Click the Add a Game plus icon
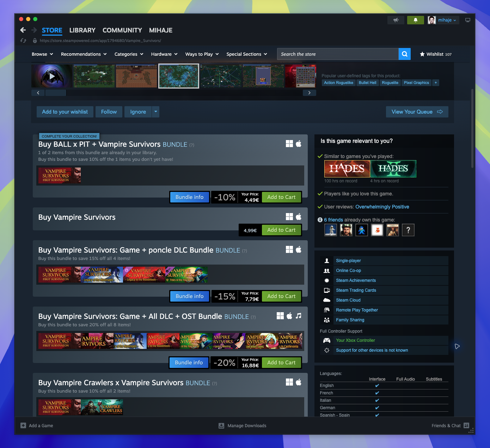Viewport: 490px width, 448px height. point(23,425)
